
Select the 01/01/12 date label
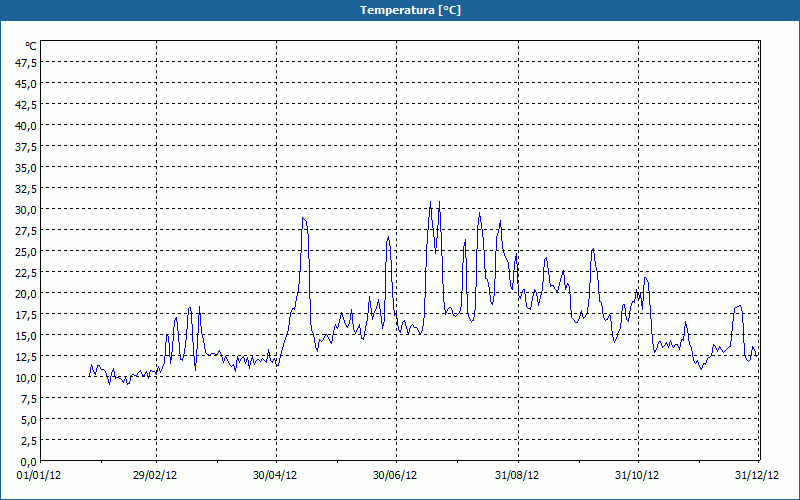click(x=39, y=476)
